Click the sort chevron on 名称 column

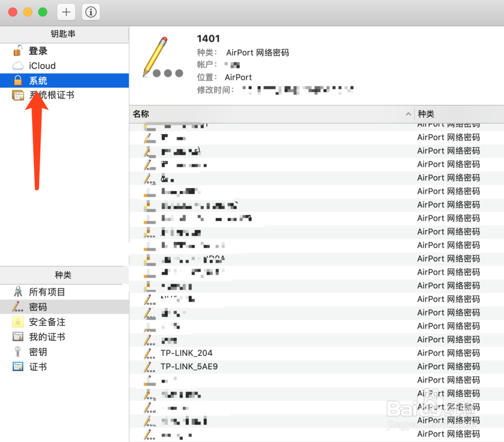pyautogui.click(x=408, y=114)
